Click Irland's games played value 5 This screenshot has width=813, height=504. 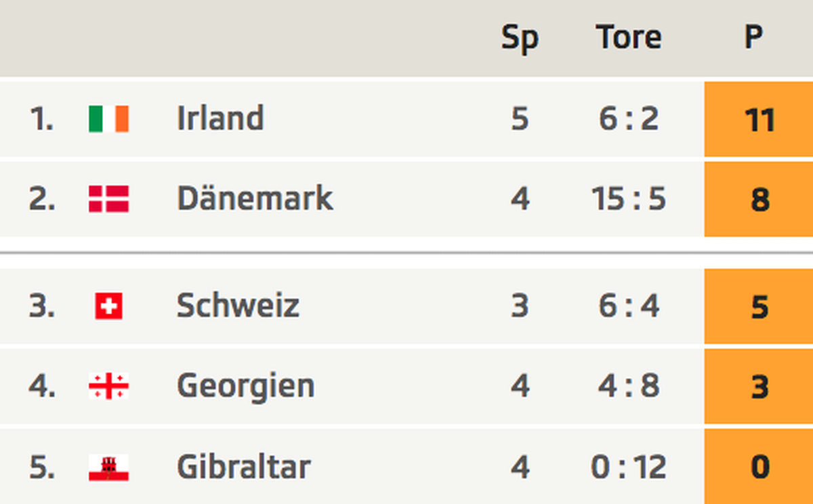[520, 119]
